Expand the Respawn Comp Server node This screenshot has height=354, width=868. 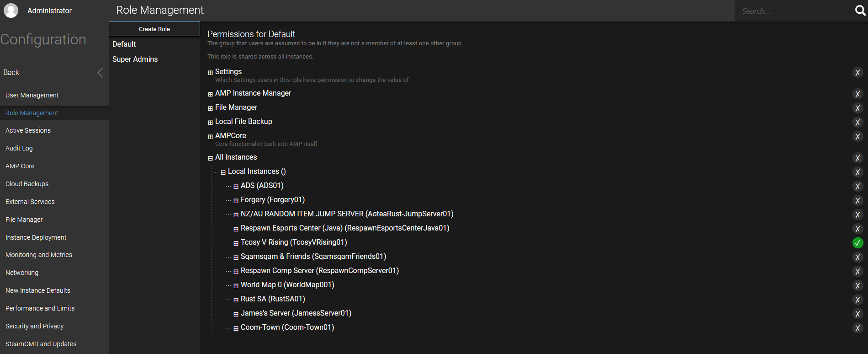236,272
